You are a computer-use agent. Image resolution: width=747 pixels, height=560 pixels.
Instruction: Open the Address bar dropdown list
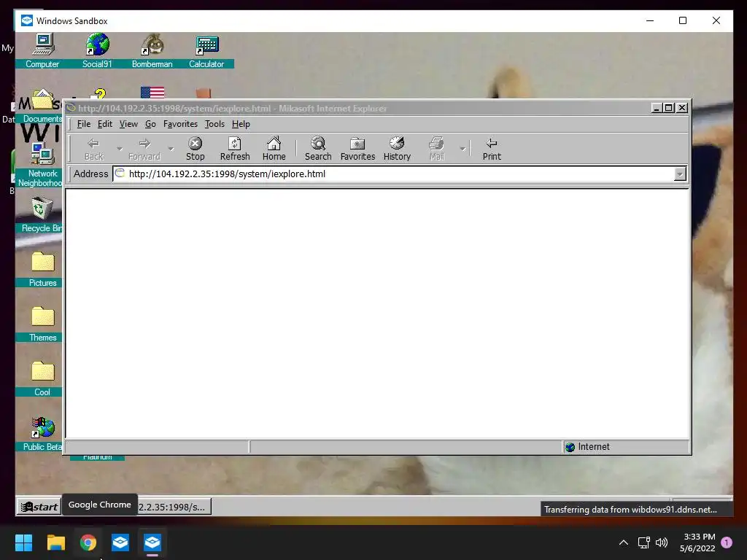tap(680, 174)
